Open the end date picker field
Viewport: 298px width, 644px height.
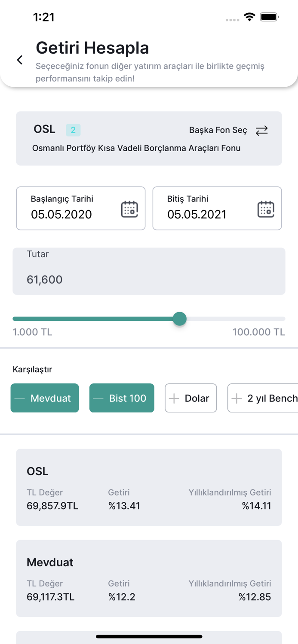click(217, 208)
